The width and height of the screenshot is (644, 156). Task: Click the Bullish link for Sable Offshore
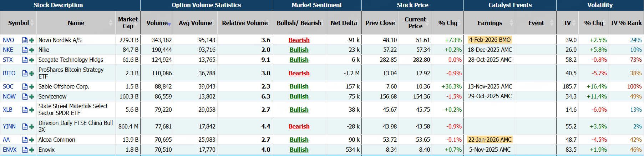coord(299,87)
